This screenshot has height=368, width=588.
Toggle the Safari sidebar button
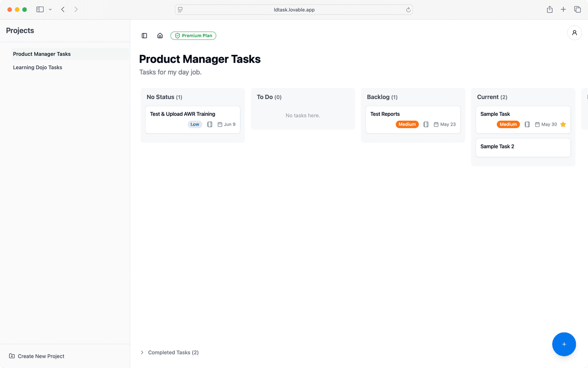pos(40,9)
